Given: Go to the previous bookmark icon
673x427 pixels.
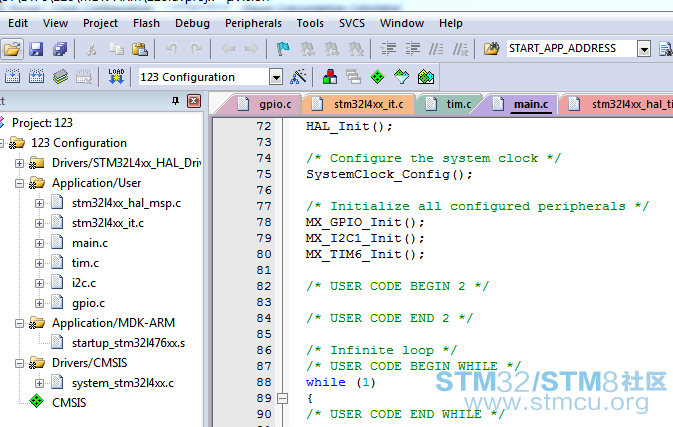Looking at the screenshot, I should point(307,49).
